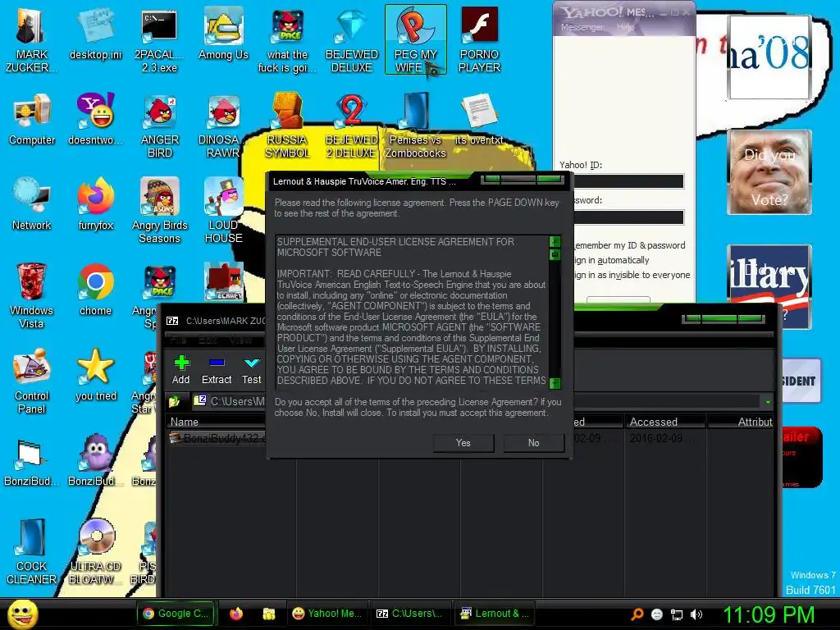Sort 7-Zip list by Name column

coord(231,422)
